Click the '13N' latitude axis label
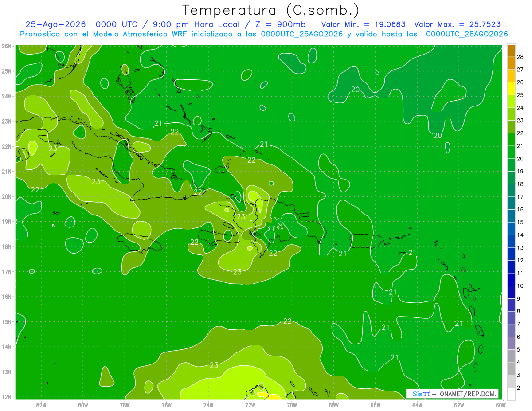This screenshot has height=411, width=532. [7, 372]
